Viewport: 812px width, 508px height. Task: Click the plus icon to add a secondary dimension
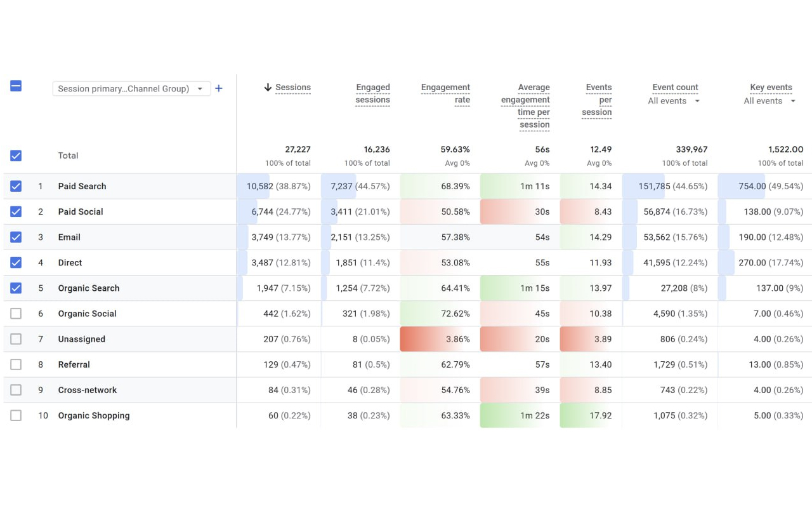click(x=219, y=88)
